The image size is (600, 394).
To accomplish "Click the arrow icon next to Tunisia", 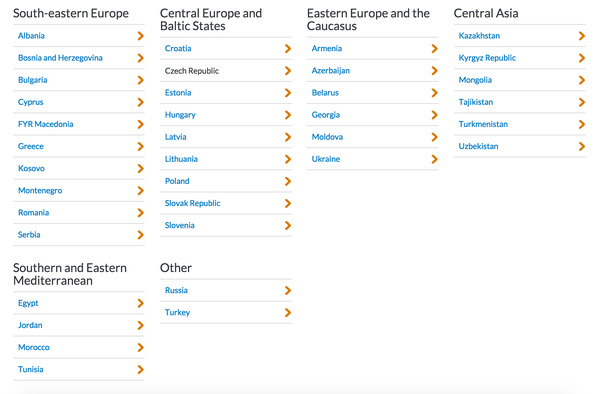I will coord(140,370).
